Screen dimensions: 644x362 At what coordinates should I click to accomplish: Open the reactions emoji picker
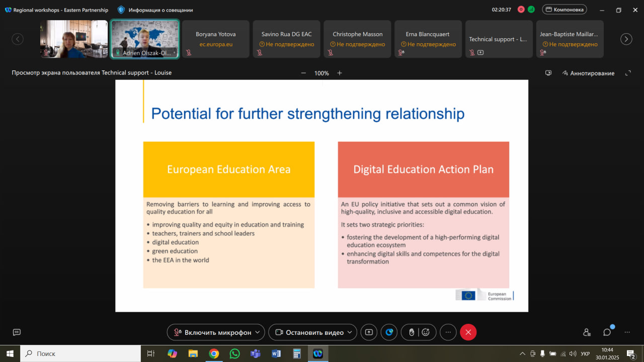426,332
